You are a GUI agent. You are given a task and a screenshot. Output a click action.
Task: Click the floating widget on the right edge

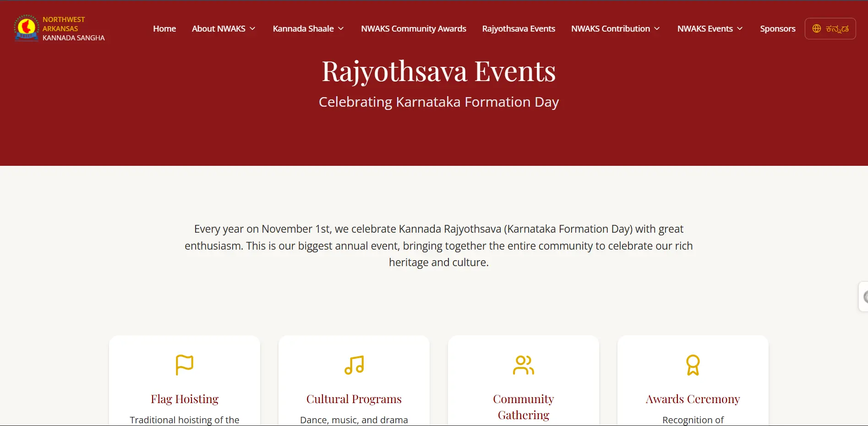[863, 295]
